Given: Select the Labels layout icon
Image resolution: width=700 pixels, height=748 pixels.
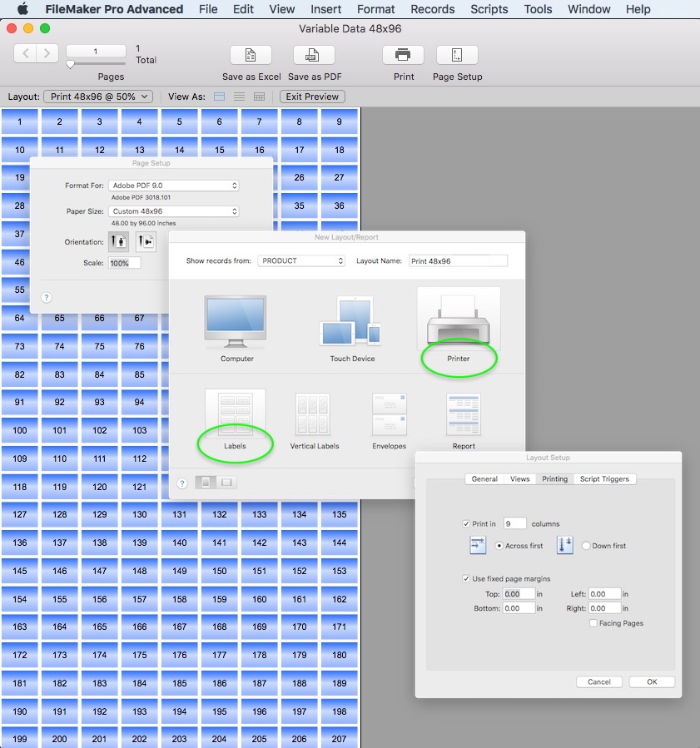Looking at the screenshot, I should (236, 414).
